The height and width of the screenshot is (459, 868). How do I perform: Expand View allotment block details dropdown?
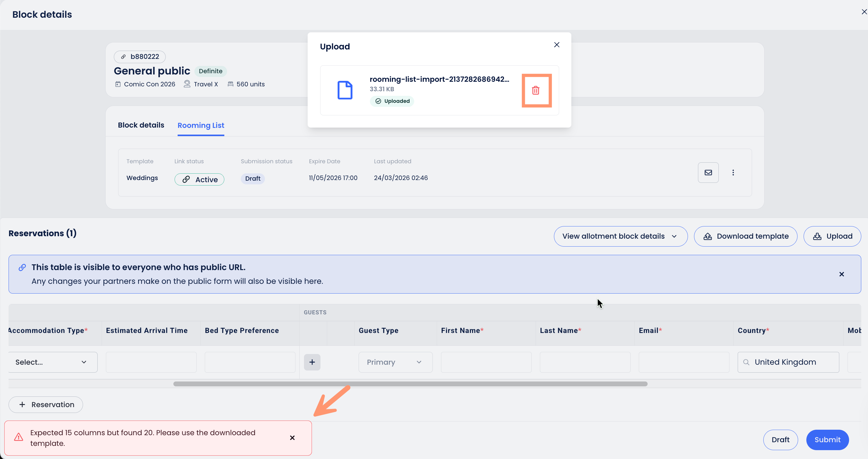tap(620, 236)
